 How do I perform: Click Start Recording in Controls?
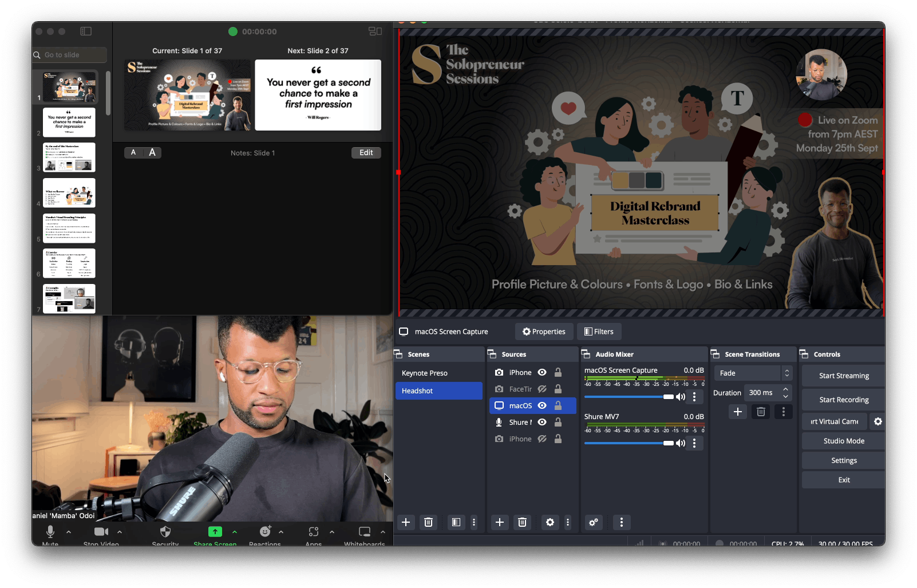click(x=844, y=400)
